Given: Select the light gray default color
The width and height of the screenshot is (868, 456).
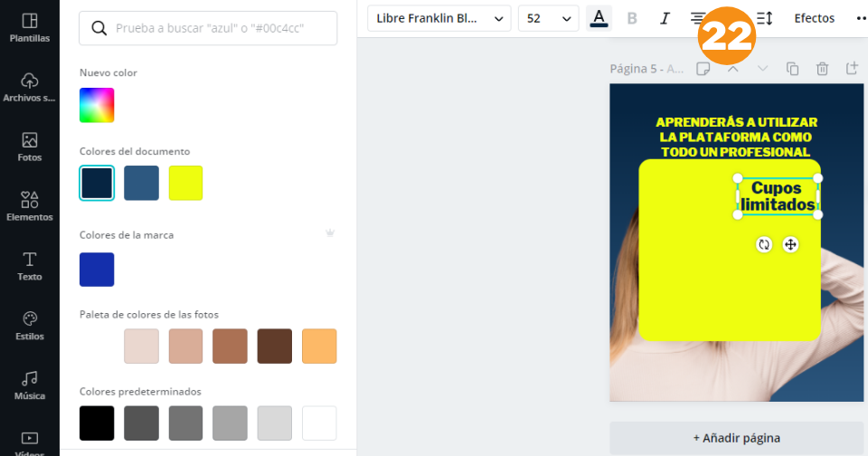Looking at the screenshot, I should tap(230, 423).
